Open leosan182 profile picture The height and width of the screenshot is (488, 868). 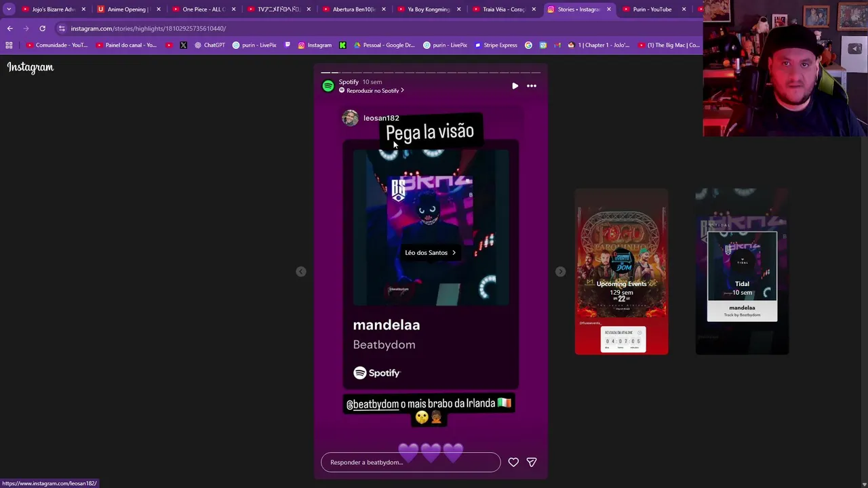tap(350, 118)
